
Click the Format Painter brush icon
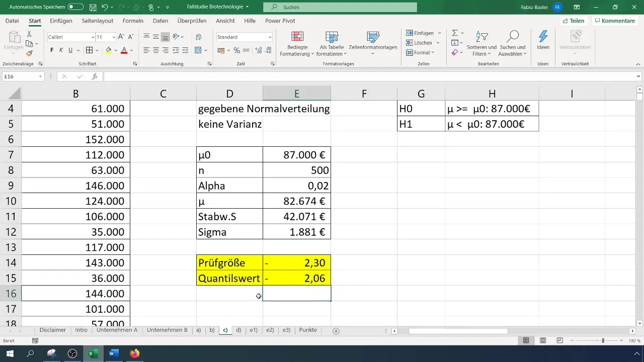click(29, 53)
